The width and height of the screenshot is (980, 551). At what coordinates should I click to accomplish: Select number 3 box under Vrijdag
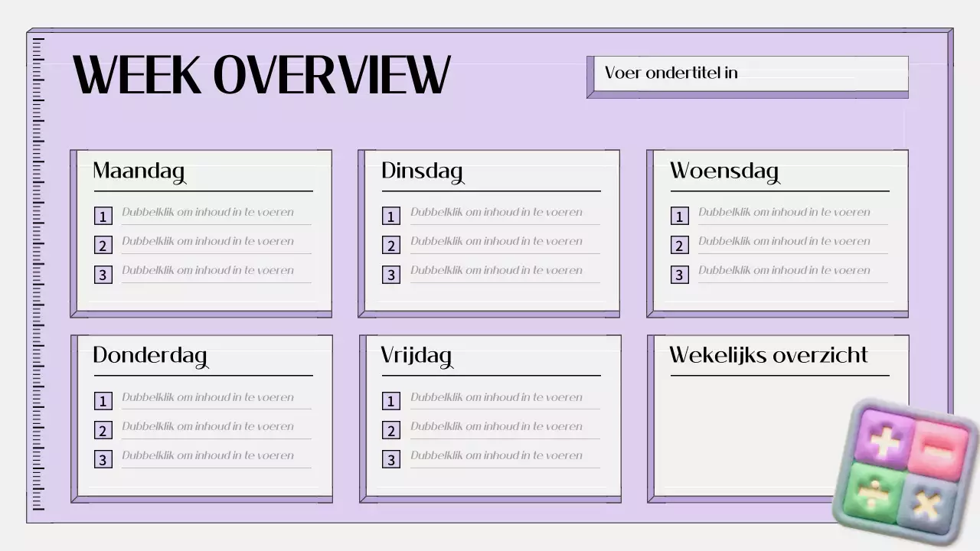[391, 460]
